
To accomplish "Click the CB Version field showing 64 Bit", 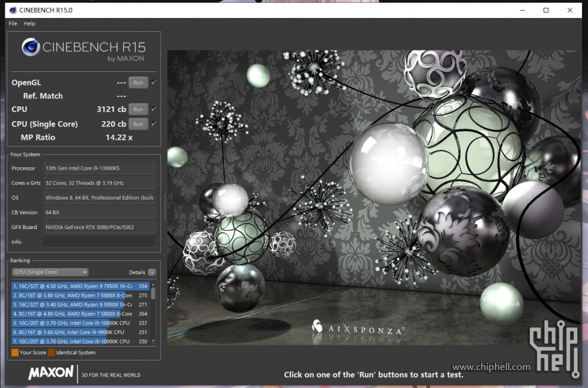I will [x=100, y=212].
